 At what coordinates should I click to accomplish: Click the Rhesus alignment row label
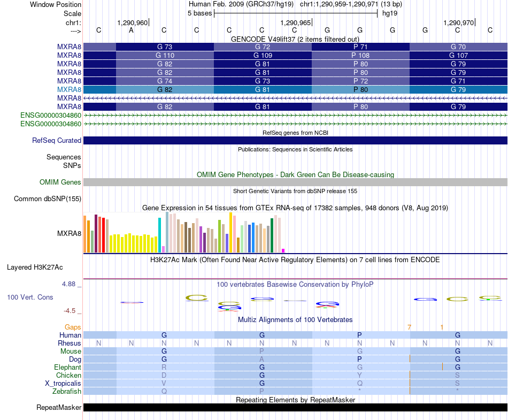tap(70, 343)
